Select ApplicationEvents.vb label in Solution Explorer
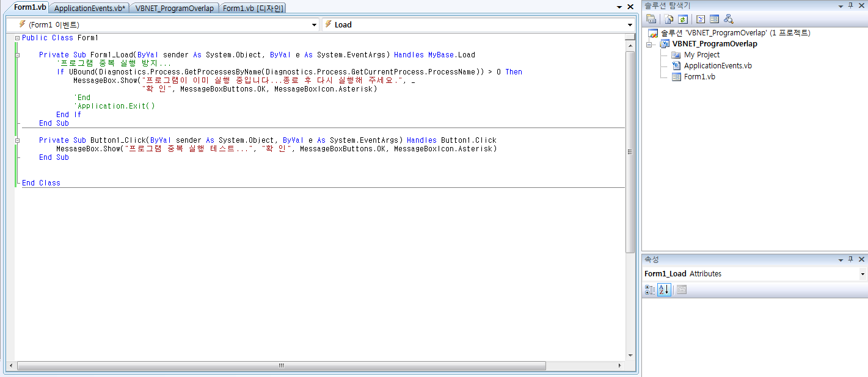The height and width of the screenshot is (377, 868). [718, 66]
